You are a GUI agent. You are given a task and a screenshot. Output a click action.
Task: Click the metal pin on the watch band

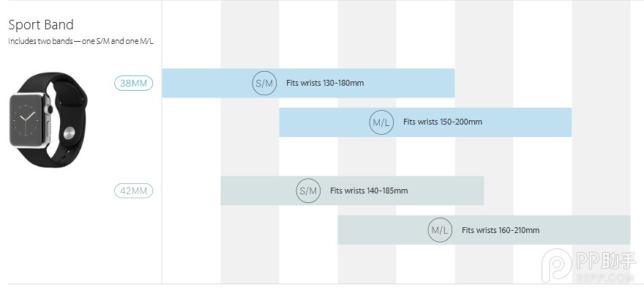click(70, 133)
